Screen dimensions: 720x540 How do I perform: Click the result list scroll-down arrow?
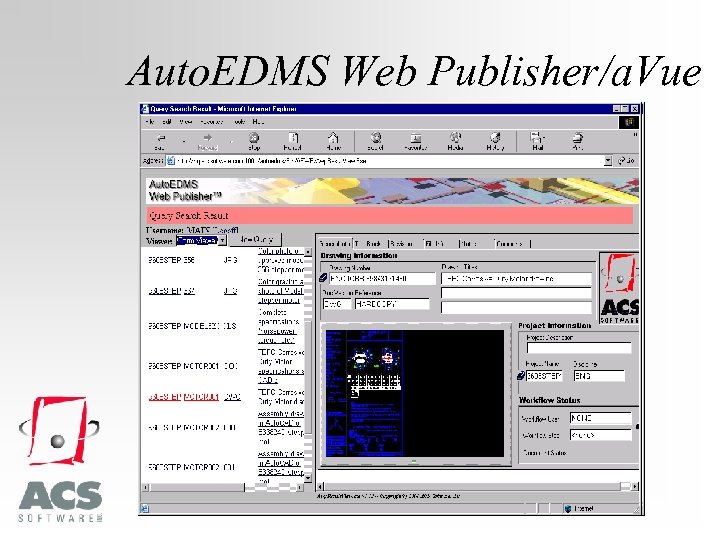308,478
